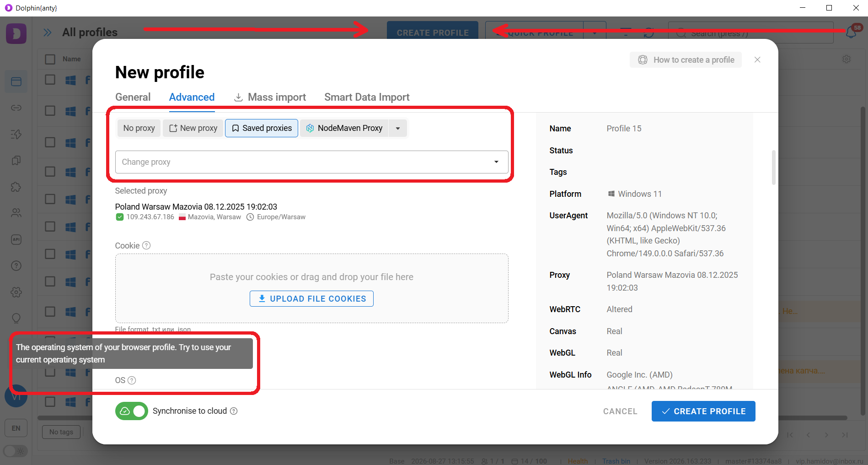
Task: Click the UPLOAD FILE COOKIES button
Action: (312, 299)
